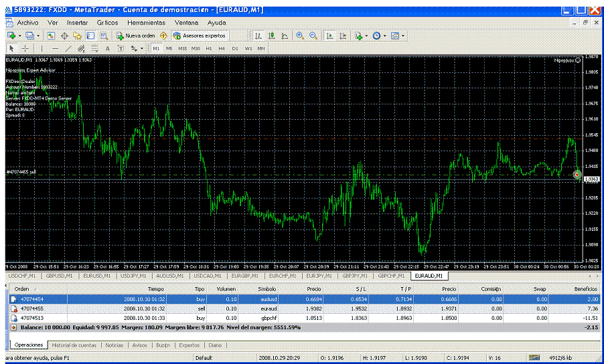The image size is (604, 364).
Task: Click the zoom in magnifier icon
Action: [x=300, y=35]
